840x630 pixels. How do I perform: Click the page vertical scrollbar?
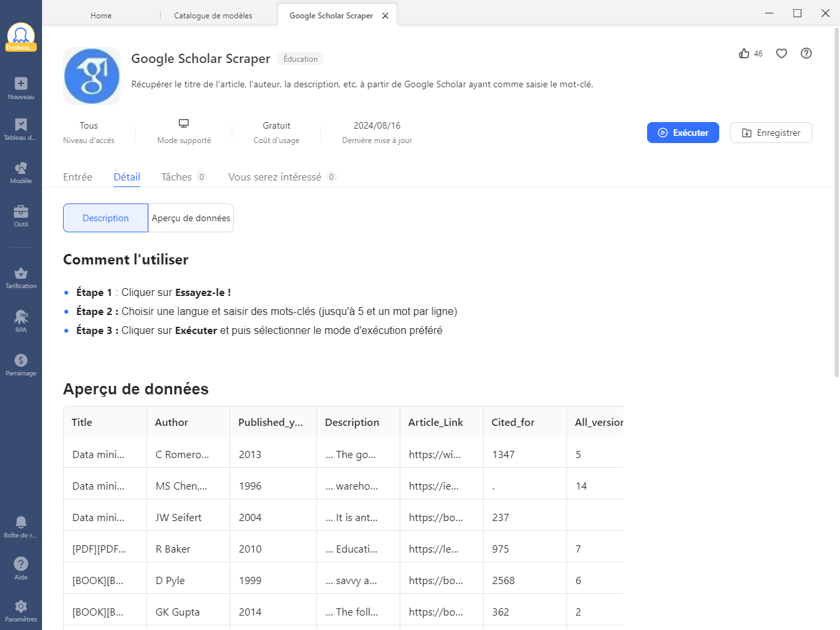click(836, 202)
